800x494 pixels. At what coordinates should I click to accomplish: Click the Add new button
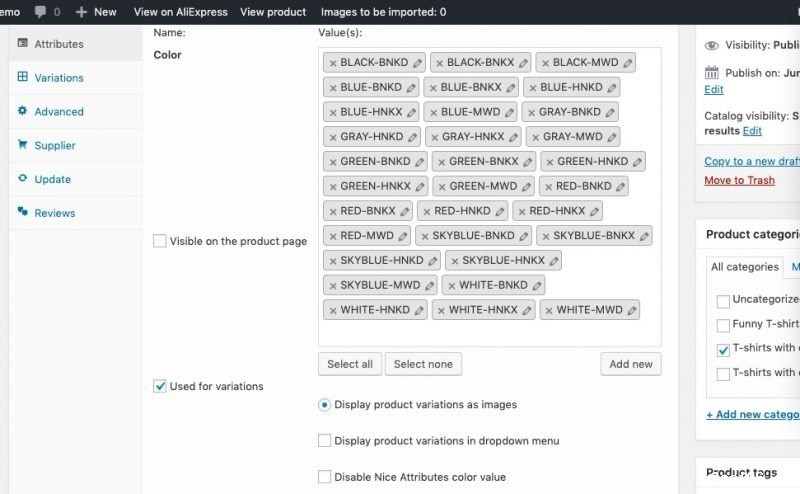(x=630, y=364)
